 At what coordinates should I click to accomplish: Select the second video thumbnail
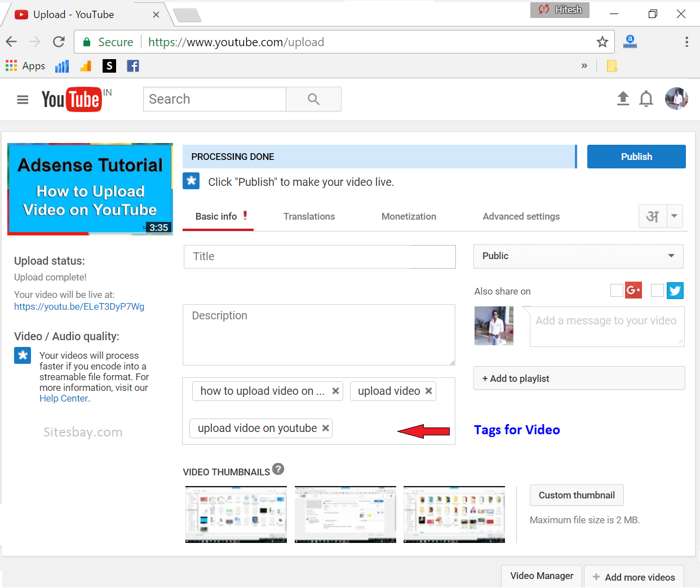click(x=345, y=514)
